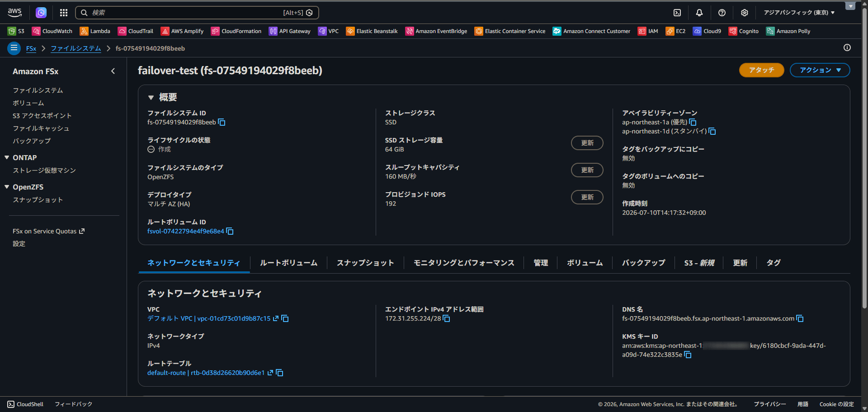868x412 pixels.
Task: Collapse the 概要 section
Action: pos(151,97)
